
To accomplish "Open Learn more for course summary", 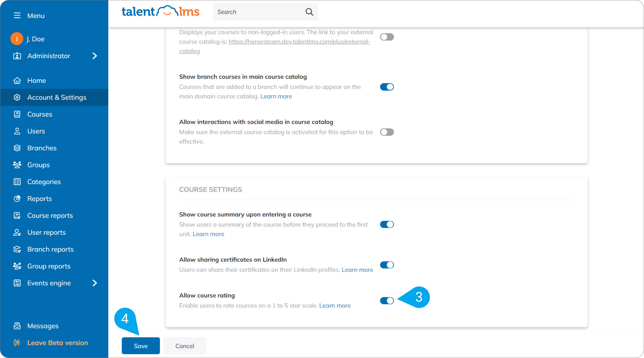I will [208, 234].
